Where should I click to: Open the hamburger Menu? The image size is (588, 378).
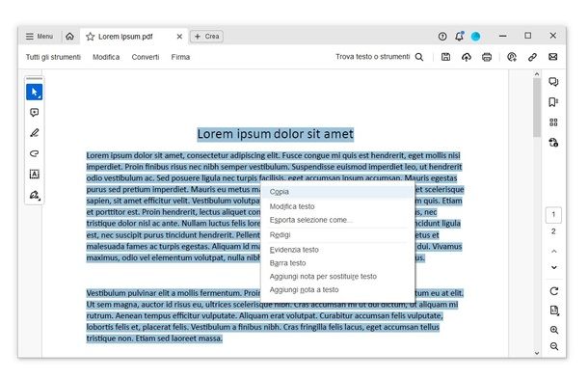click(x=40, y=37)
